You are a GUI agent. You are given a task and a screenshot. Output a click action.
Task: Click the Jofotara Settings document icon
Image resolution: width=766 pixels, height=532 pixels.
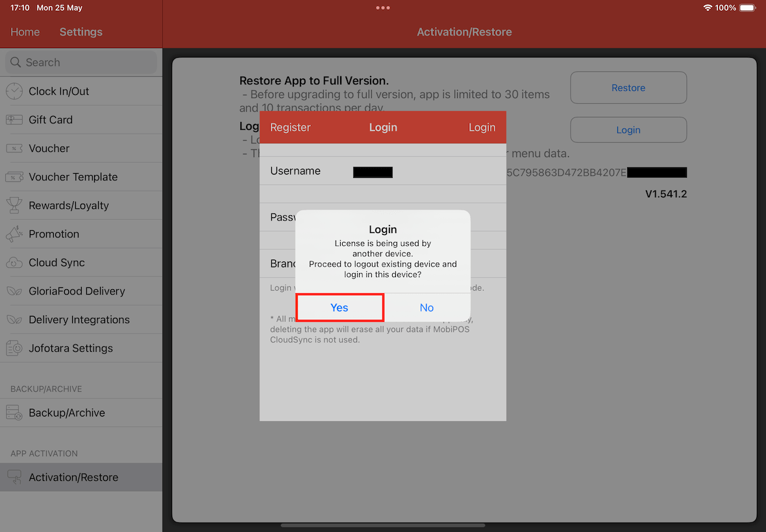(14, 348)
